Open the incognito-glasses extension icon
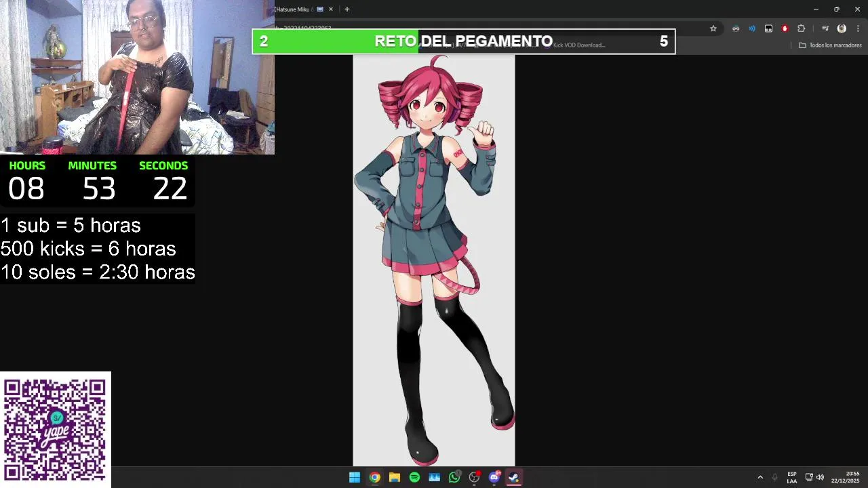The width and height of the screenshot is (868, 488). point(736,28)
